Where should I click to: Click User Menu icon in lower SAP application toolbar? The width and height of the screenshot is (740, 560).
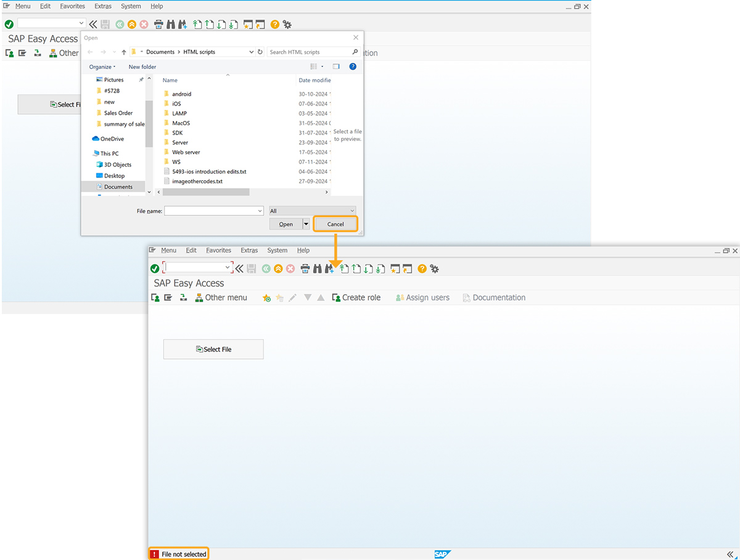click(155, 298)
